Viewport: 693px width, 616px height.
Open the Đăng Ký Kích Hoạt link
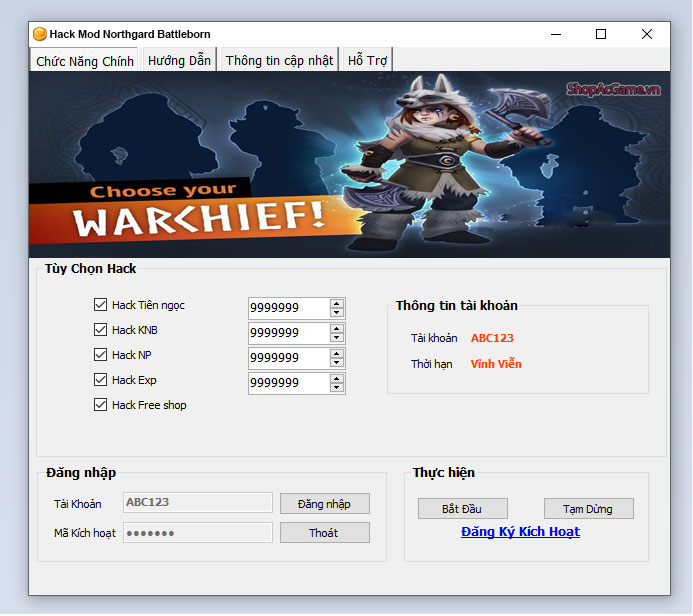[520, 532]
